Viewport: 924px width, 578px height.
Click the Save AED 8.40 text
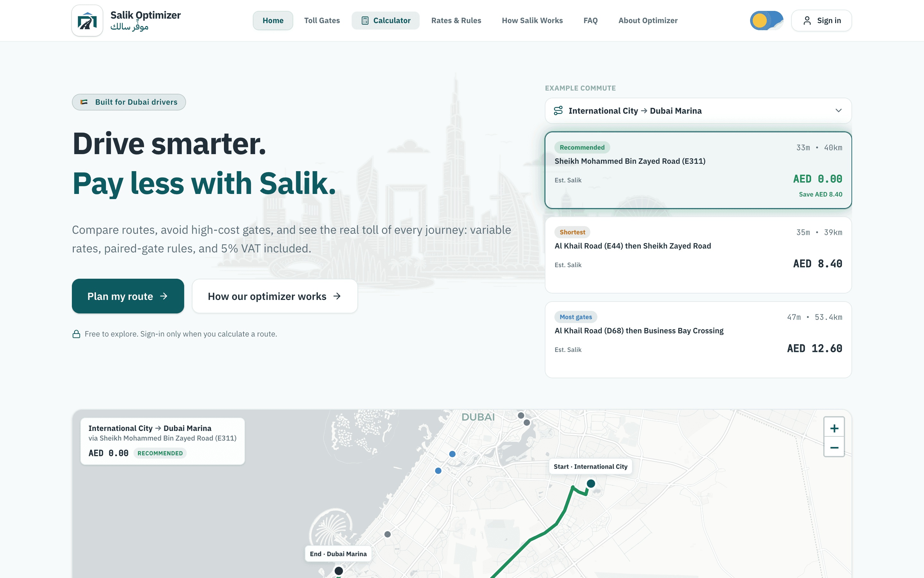820,195
